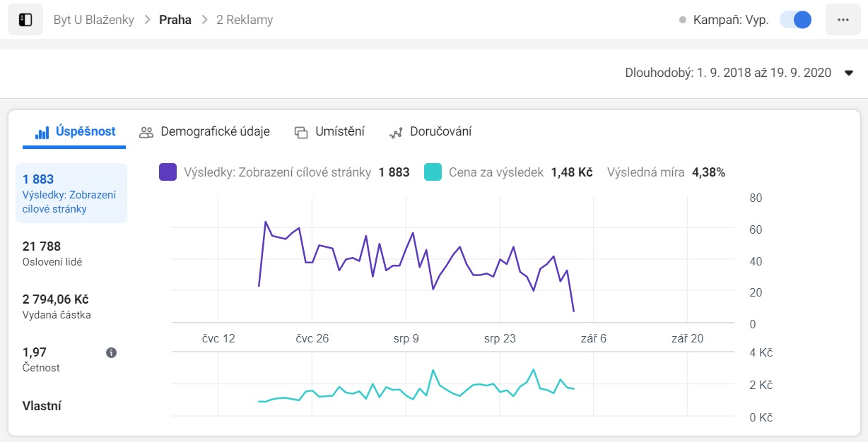Click the teal Cena za výsledek swatch
This screenshot has width=868, height=442.
pyautogui.click(x=433, y=172)
